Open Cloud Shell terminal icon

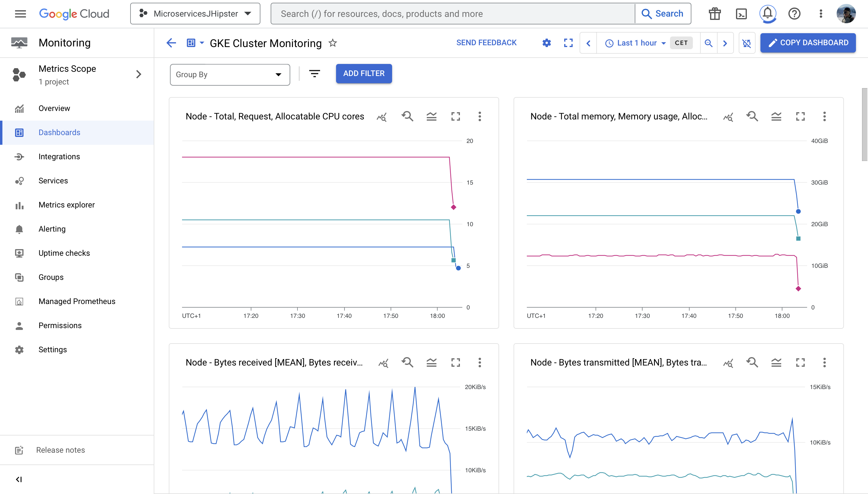point(741,14)
